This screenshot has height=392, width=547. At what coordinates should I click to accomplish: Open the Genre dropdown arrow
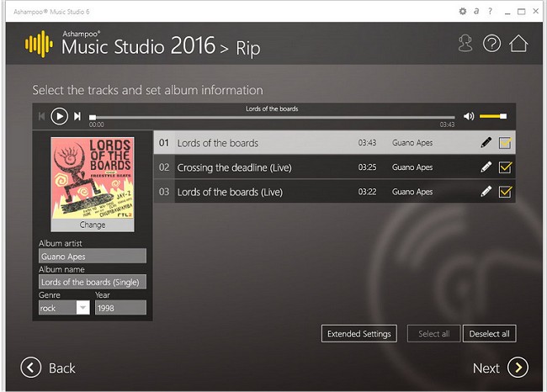83,308
